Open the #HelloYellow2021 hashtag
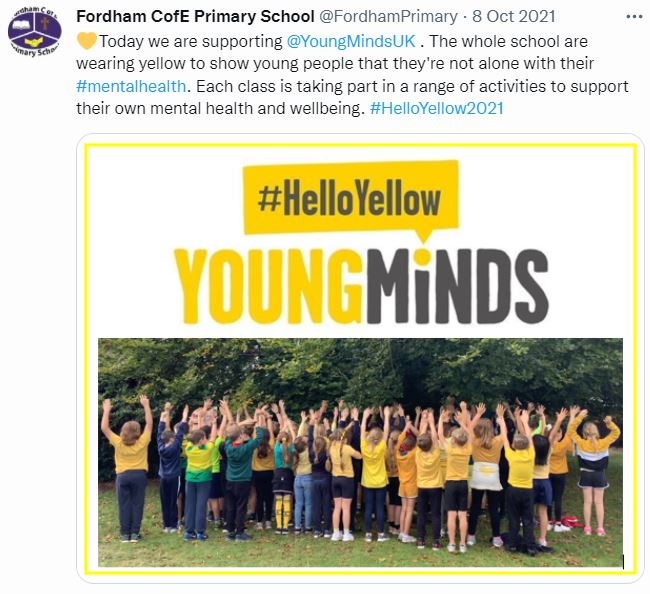650x594 pixels. 437,108
